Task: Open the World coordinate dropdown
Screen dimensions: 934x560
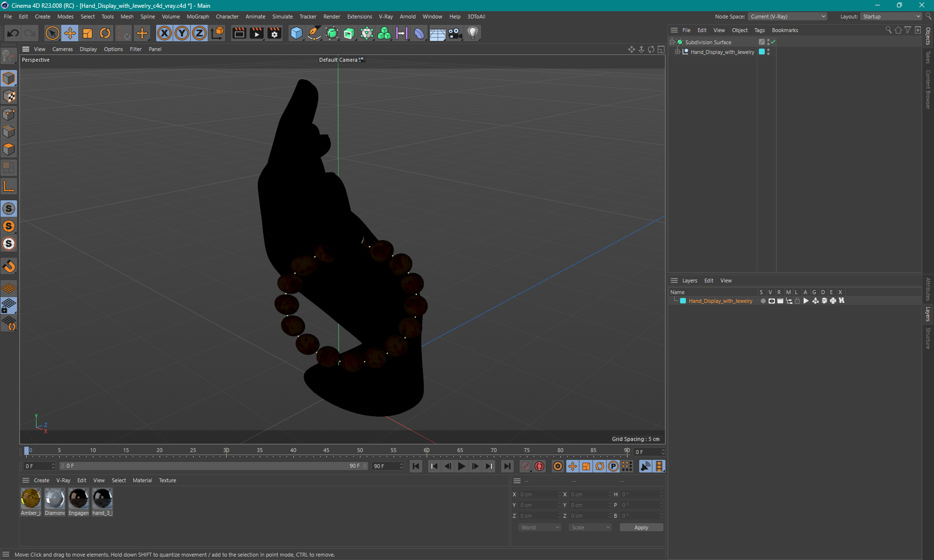Action: [540, 527]
